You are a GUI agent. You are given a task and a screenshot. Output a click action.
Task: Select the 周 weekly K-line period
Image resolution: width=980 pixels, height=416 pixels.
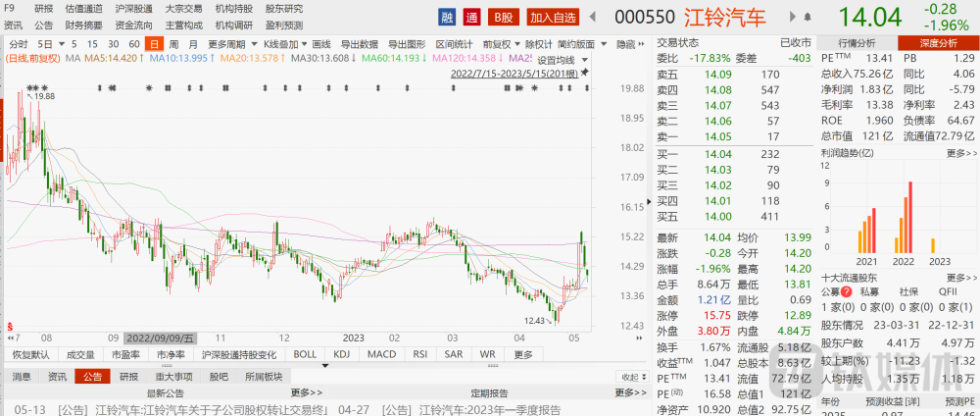(173, 44)
